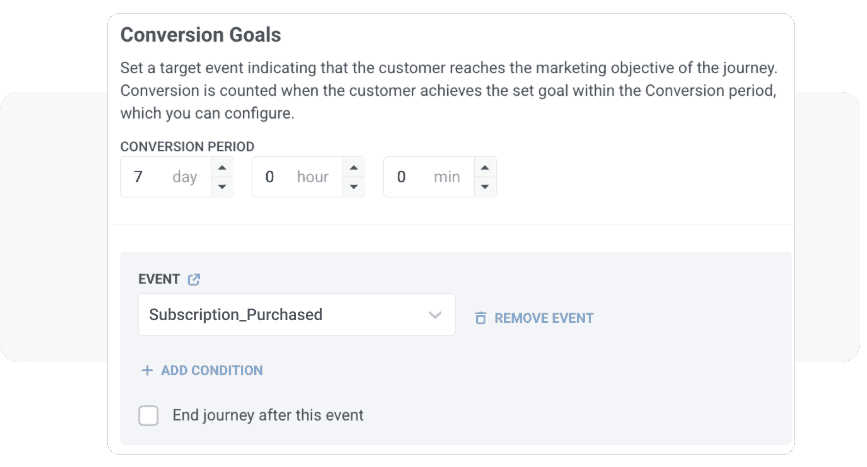Decrease the hour value with down arrow
This screenshot has height=467, width=867.
(353, 186)
